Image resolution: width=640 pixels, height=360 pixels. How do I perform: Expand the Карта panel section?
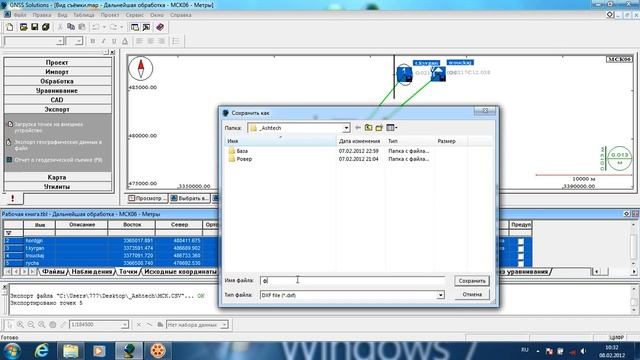pyautogui.click(x=57, y=177)
